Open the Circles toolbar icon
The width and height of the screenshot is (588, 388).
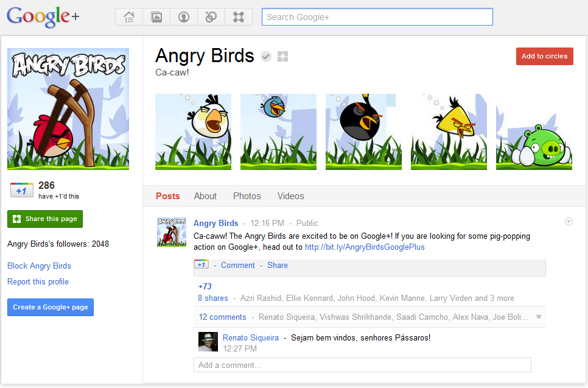tap(211, 17)
